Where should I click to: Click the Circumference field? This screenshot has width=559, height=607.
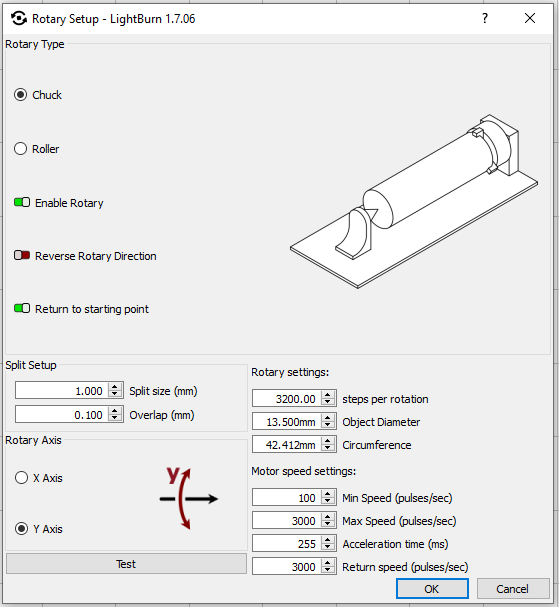[x=286, y=445]
